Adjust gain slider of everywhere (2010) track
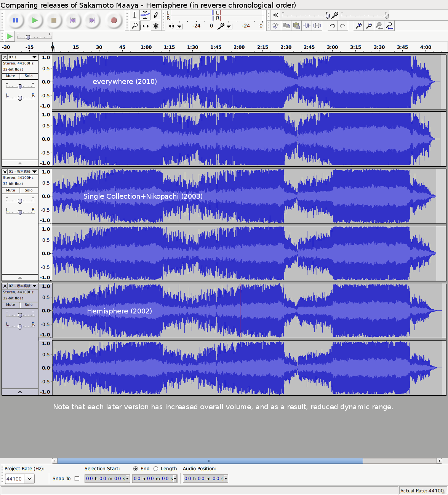Screen dimensions: 448x495 tap(20, 87)
